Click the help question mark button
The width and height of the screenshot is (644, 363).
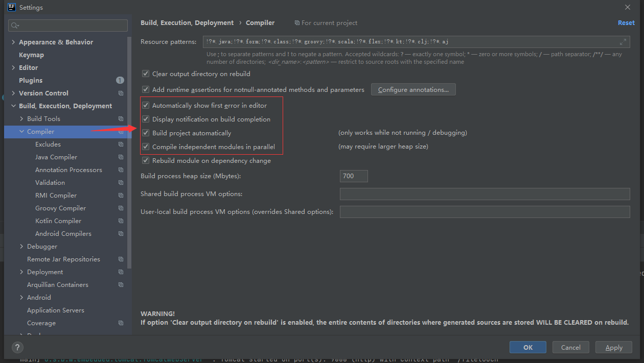click(x=17, y=348)
